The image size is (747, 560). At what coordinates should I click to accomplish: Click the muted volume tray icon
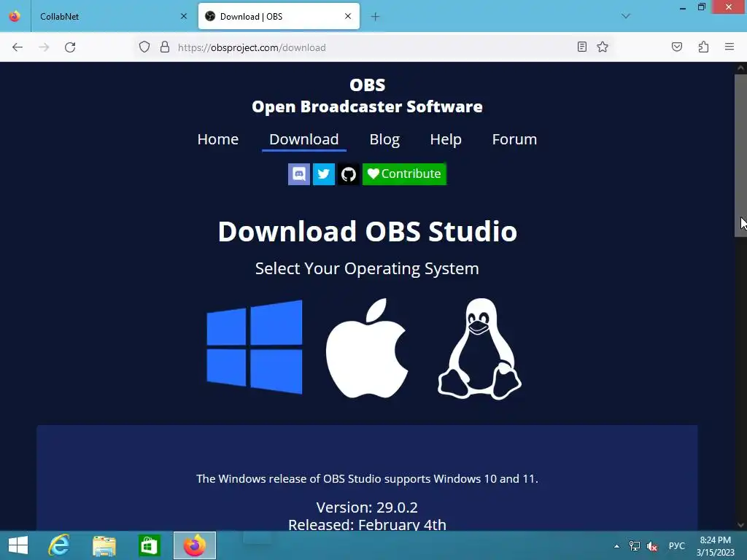tap(652, 546)
